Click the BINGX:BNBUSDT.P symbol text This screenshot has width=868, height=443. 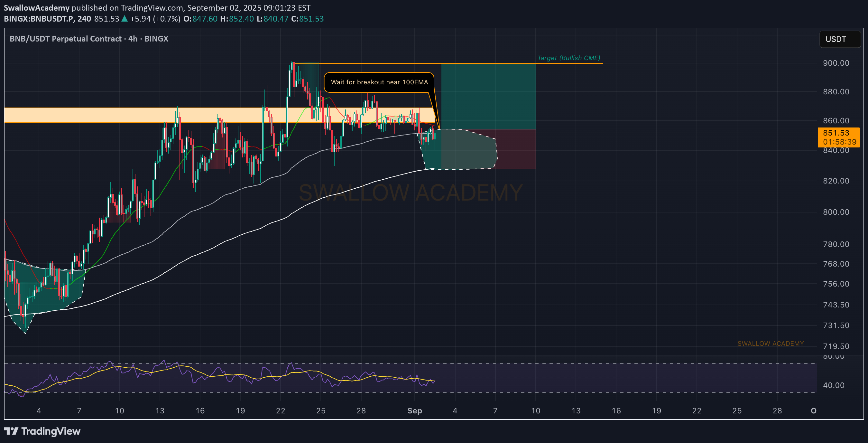(39, 19)
